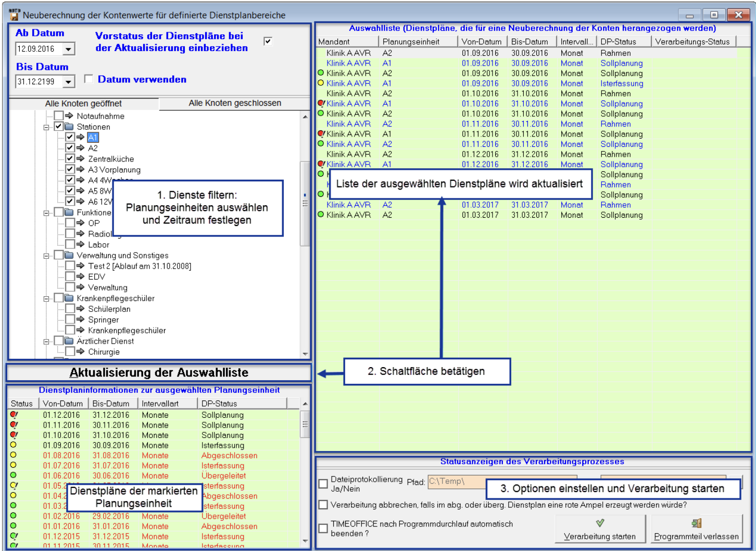Screen dimensions: 756x551
Task: Collapse the Krankenpflegeschüler folder node
Action: (46, 298)
